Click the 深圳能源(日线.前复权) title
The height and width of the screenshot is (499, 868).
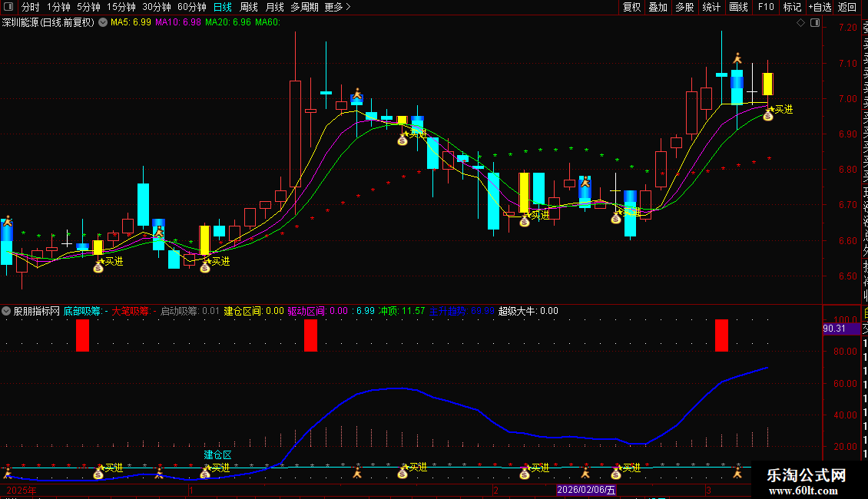[x=48, y=23]
